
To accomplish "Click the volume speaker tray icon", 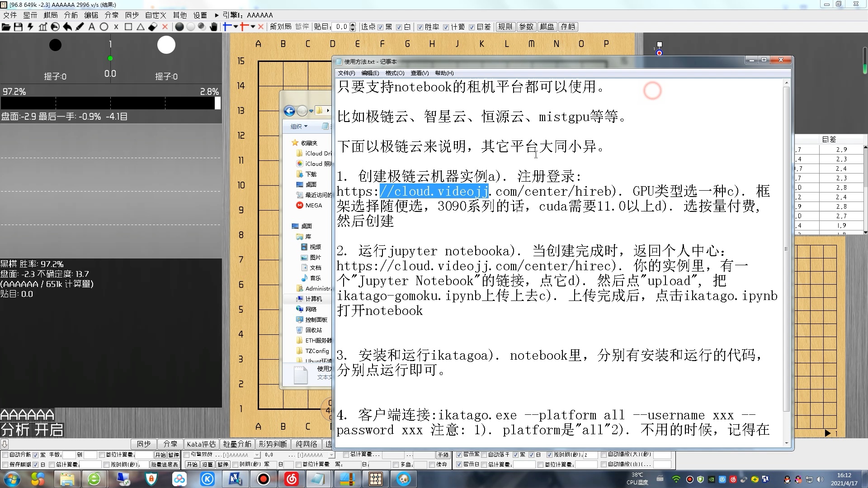I will coord(820,479).
